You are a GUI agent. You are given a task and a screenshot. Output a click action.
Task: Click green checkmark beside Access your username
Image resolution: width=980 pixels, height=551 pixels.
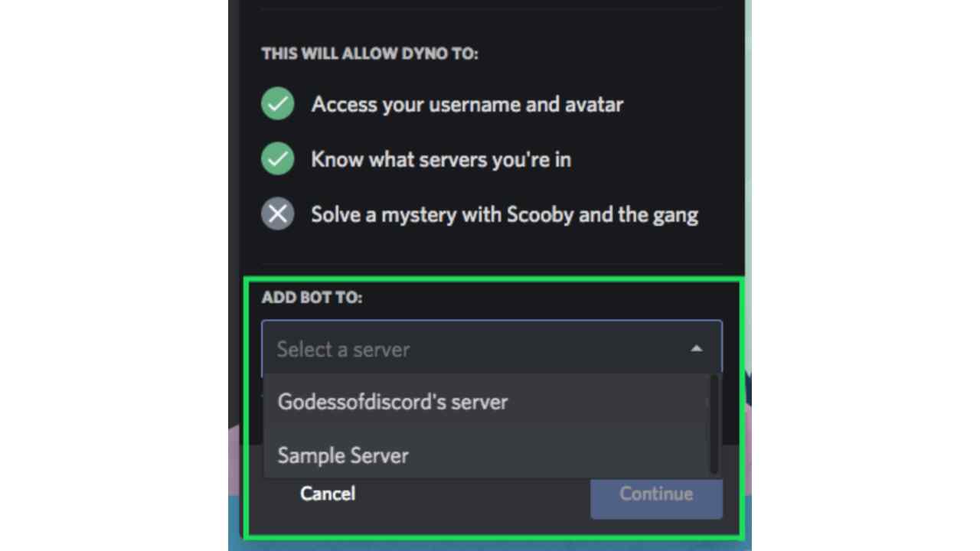click(x=277, y=104)
